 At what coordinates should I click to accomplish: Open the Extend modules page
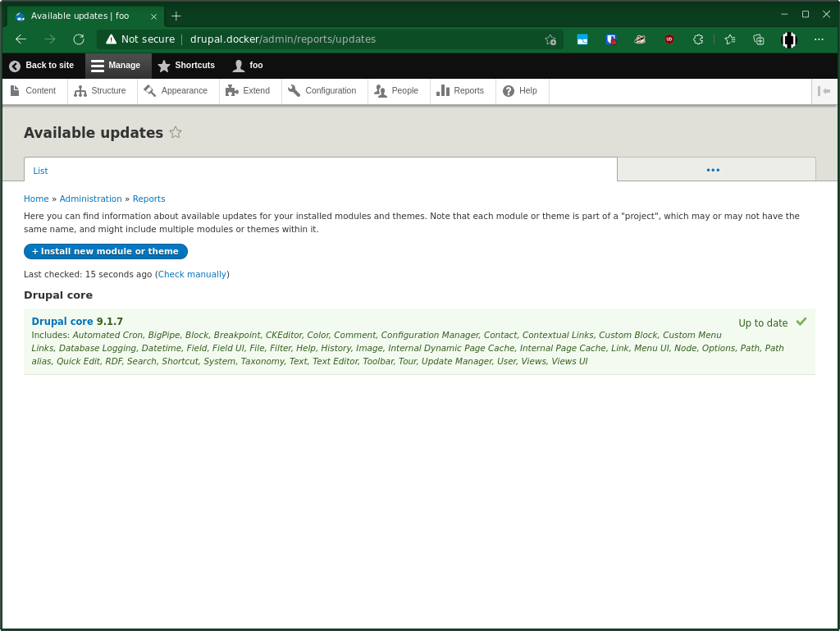coord(249,91)
